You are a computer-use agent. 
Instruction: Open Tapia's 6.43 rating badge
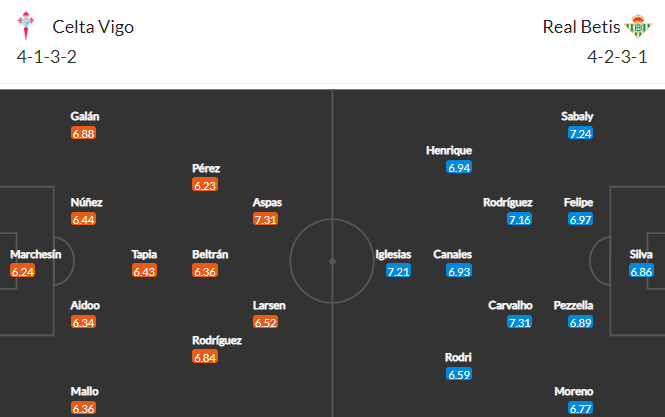pyautogui.click(x=144, y=271)
